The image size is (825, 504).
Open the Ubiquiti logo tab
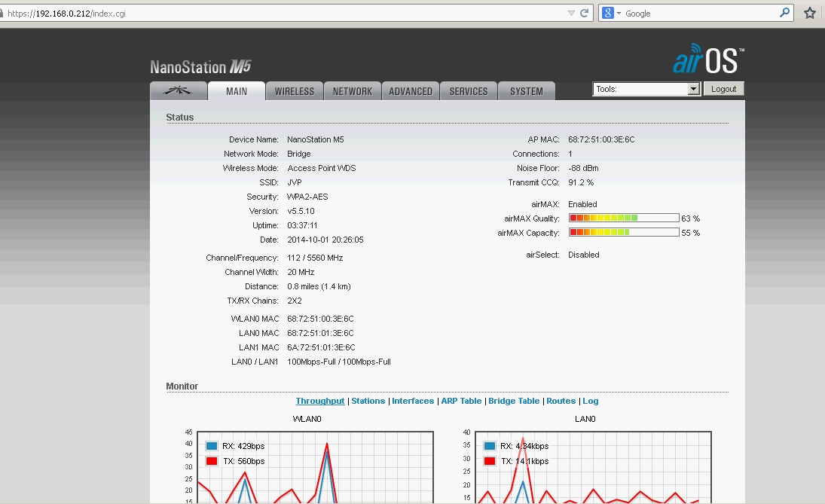179,90
